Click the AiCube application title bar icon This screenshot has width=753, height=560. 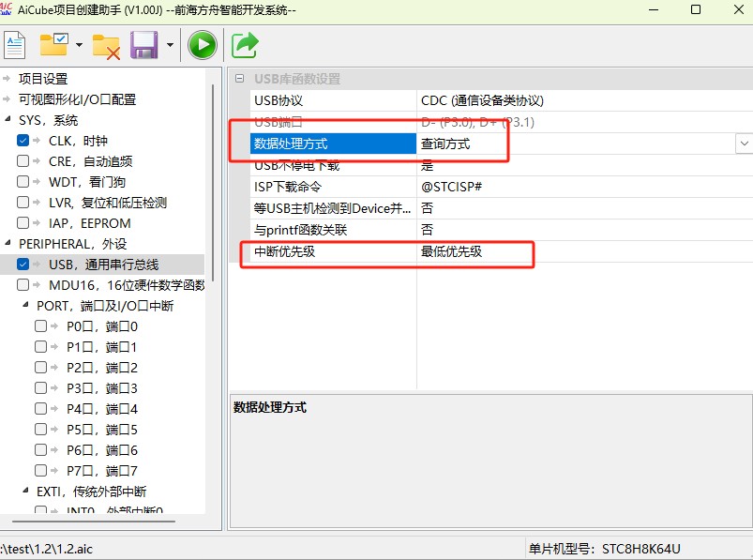(x=6, y=8)
